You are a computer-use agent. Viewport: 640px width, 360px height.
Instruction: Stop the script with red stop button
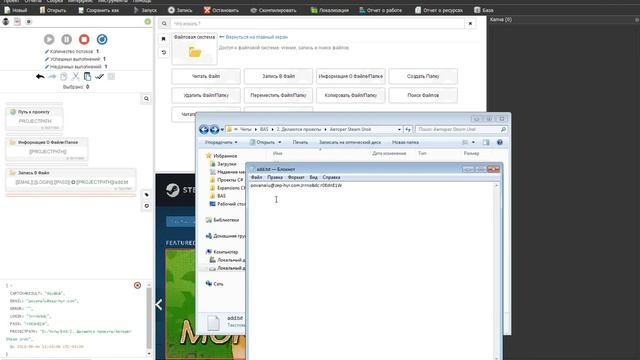(84, 39)
